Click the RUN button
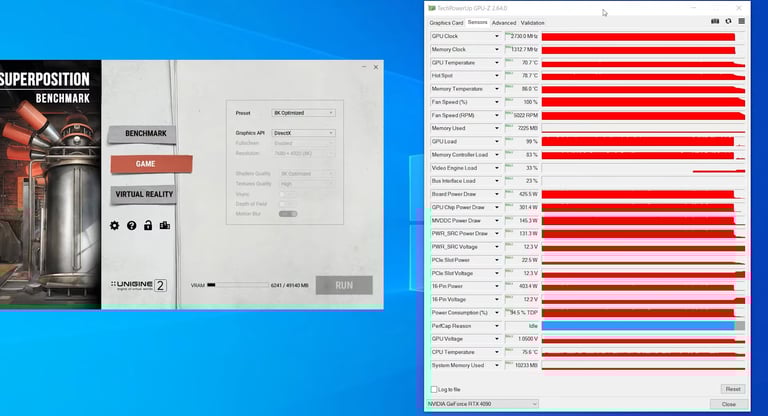The width and height of the screenshot is (768, 416). 344,285
